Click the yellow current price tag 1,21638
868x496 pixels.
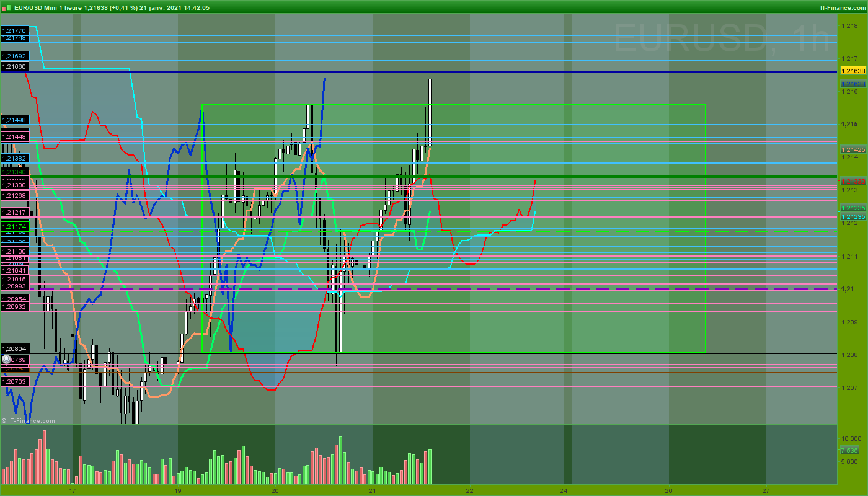point(852,71)
